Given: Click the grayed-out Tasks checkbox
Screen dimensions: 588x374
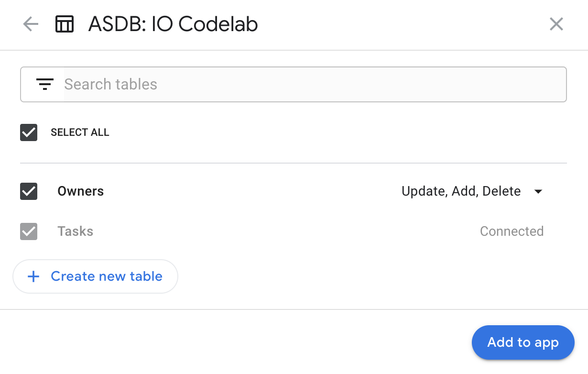Looking at the screenshot, I should pyautogui.click(x=28, y=231).
